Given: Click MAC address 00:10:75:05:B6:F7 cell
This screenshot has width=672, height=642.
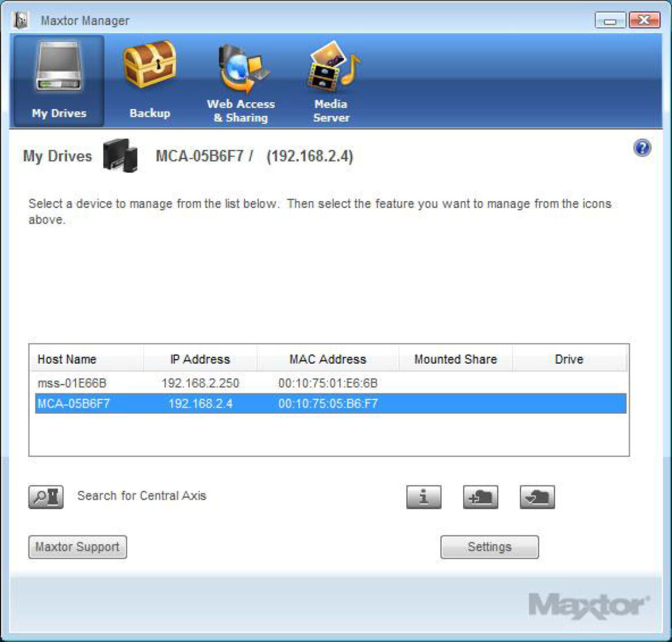Looking at the screenshot, I should pyautogui.click(x=328, y=404).
